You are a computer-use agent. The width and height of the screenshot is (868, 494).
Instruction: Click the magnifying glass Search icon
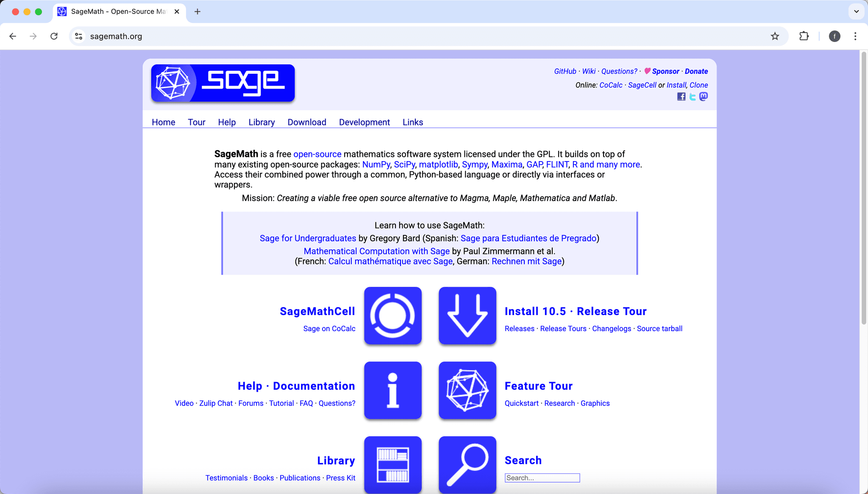(467, 465)
